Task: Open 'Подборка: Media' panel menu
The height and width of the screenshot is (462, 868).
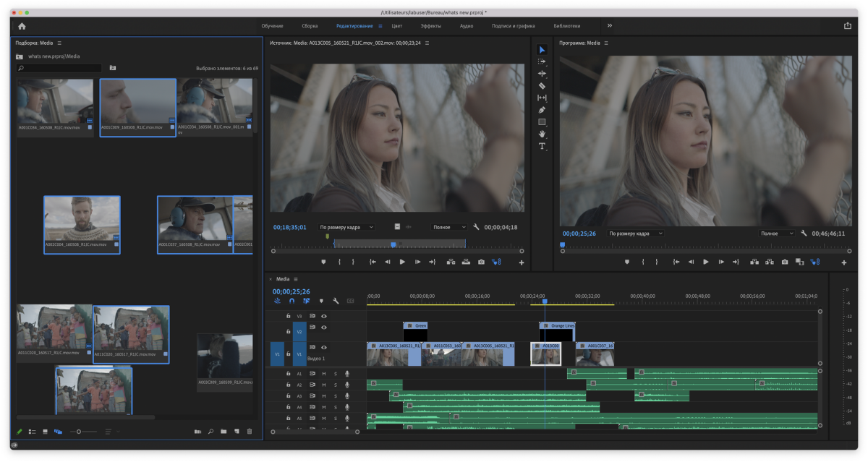Action: [x=59, y=43]
